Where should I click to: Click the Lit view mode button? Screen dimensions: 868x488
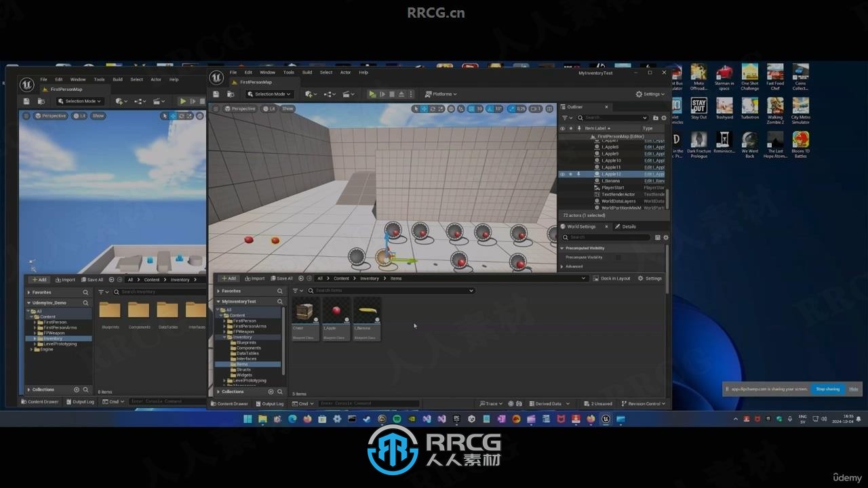[269, 108]
